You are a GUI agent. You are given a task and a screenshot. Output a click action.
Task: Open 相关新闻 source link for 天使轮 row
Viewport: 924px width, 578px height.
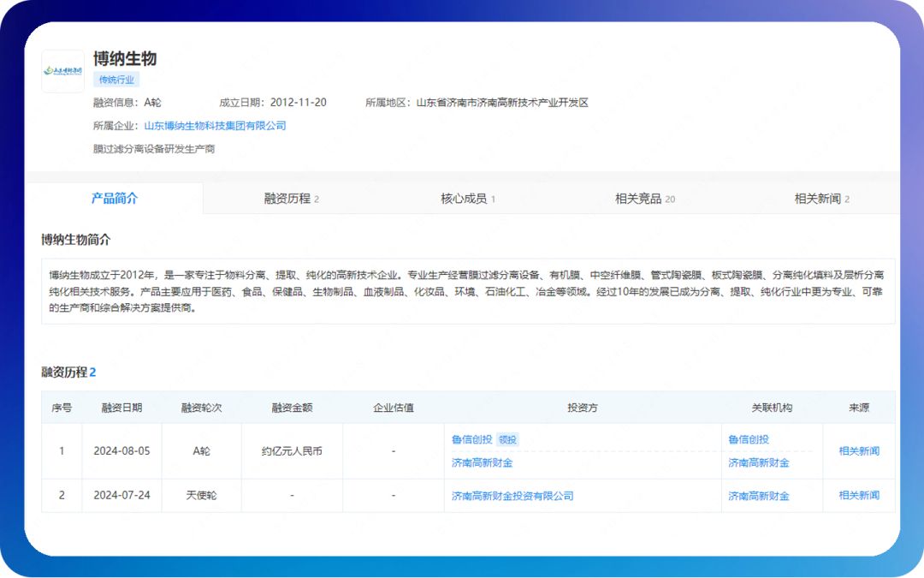click(859, 496)
